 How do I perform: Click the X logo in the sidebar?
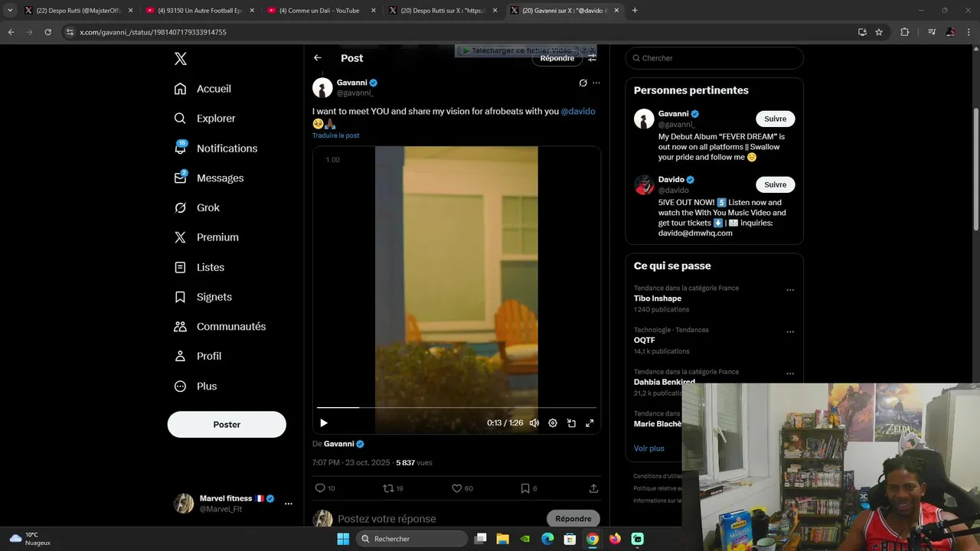(x=180, y=59)
